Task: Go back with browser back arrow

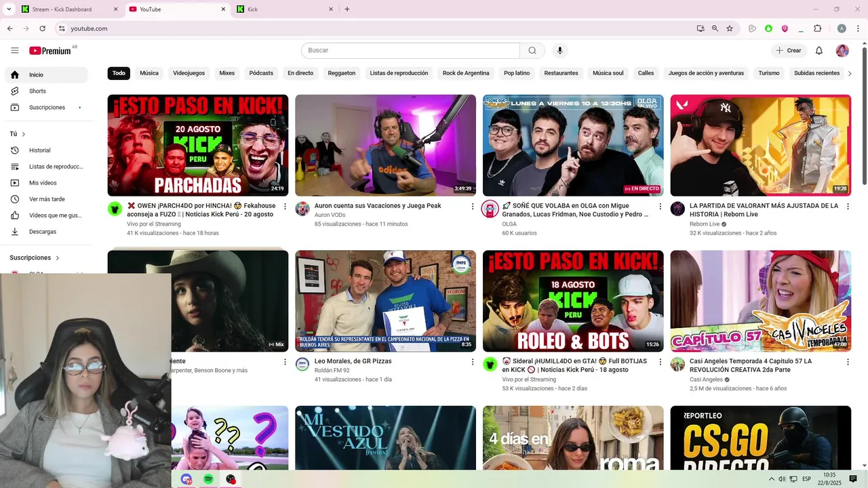Action: (9, 28)
